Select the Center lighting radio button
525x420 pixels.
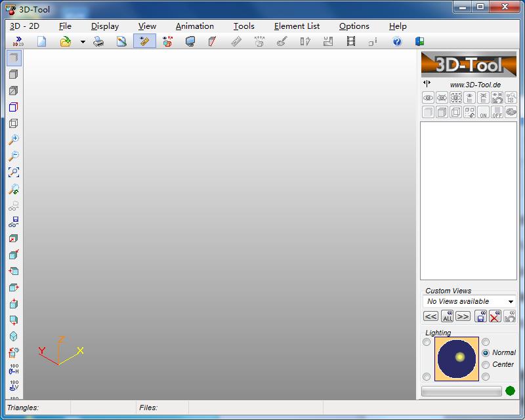click(486, 364)
